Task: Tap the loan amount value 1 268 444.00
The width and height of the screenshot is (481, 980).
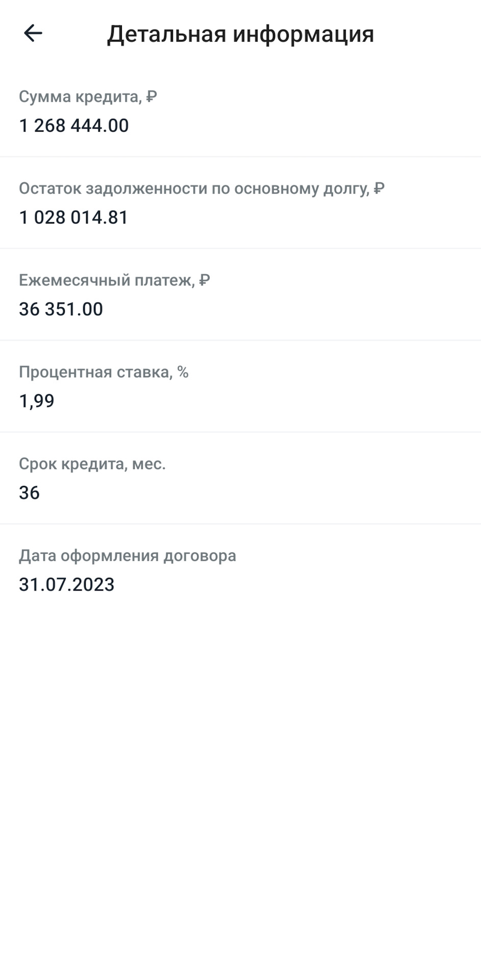Action: [74, 126]
